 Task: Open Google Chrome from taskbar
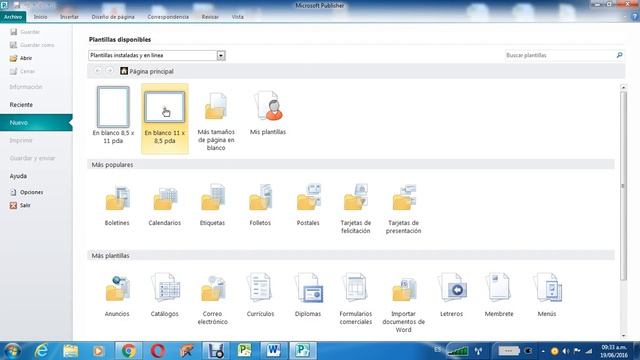pos(129,351)
